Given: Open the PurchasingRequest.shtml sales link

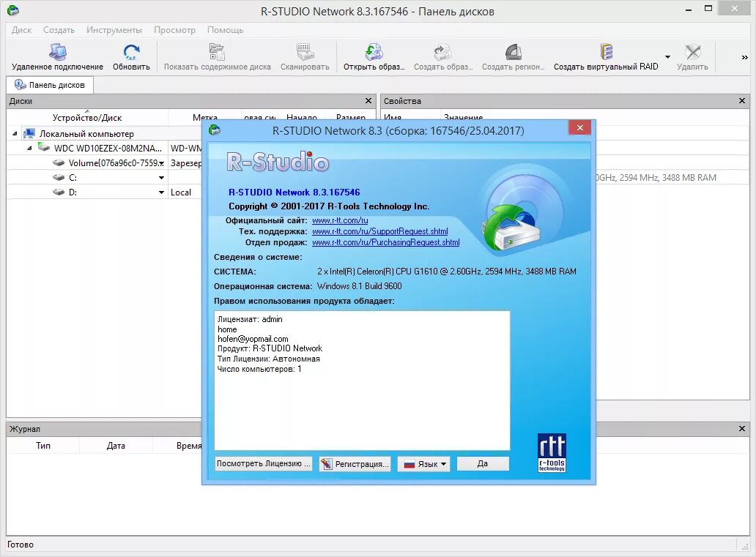Looking at the screenshot, I should [386, 242].
